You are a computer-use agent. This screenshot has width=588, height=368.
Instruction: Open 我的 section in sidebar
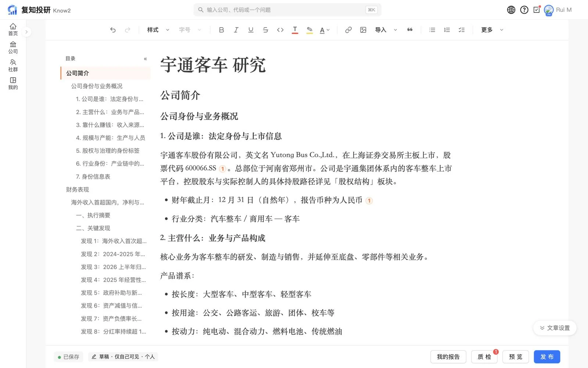13,84
